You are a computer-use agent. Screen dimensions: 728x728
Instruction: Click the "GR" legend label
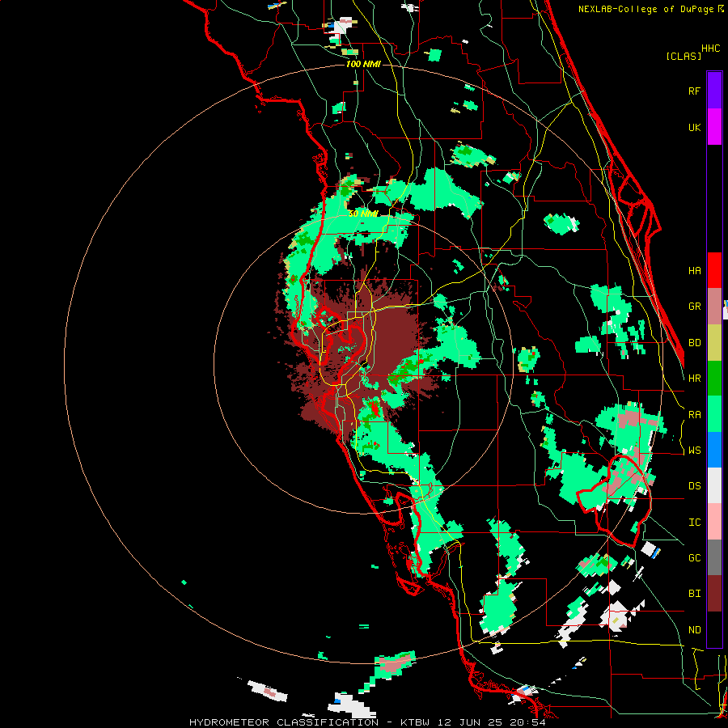(694, 307)
